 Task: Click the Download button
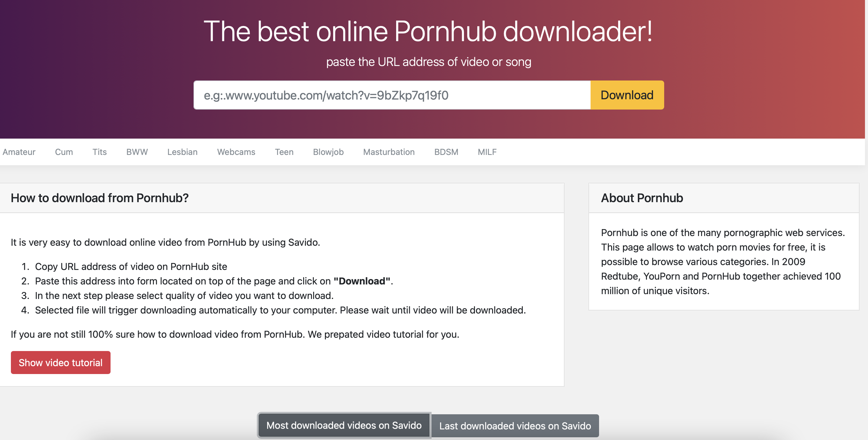coord(627,94)
